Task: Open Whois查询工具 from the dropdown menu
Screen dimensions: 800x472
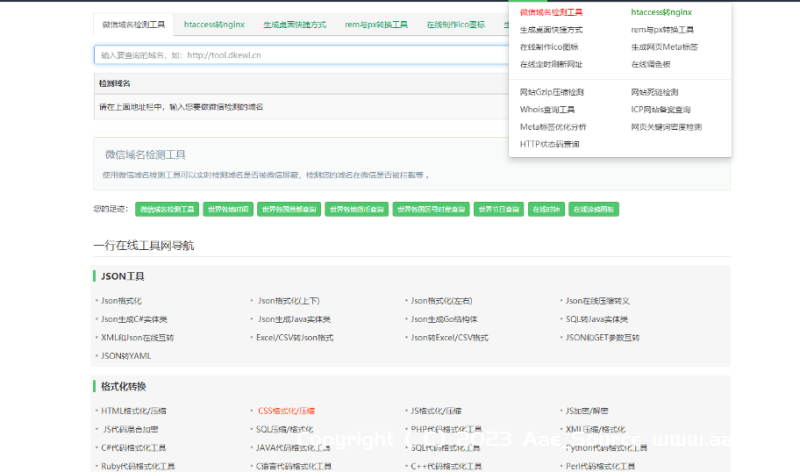Action: pyautogui.click(x=547, y=109)
